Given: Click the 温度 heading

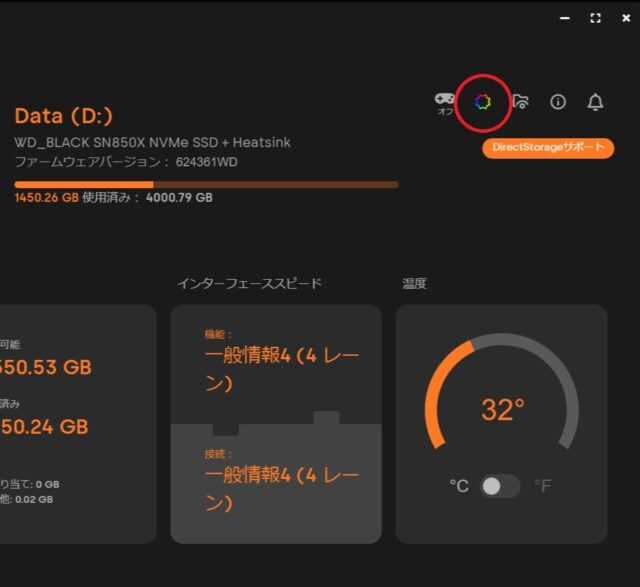Looking at the screenshot, I should click(x=414, y=283).
